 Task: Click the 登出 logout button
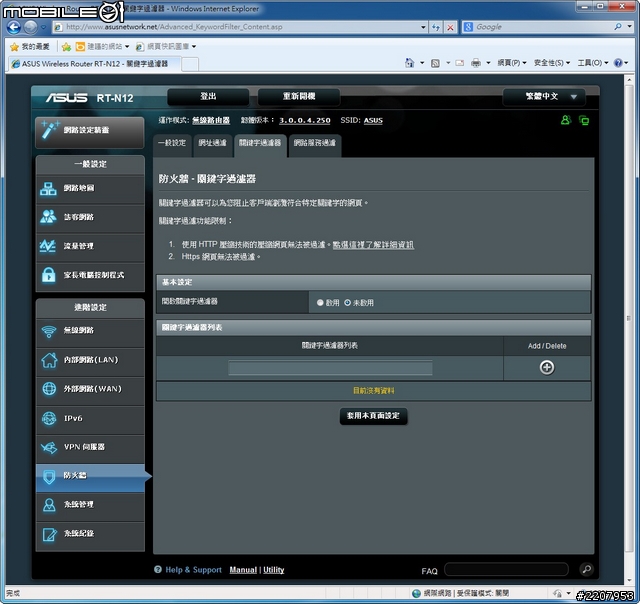pos(208,97)
